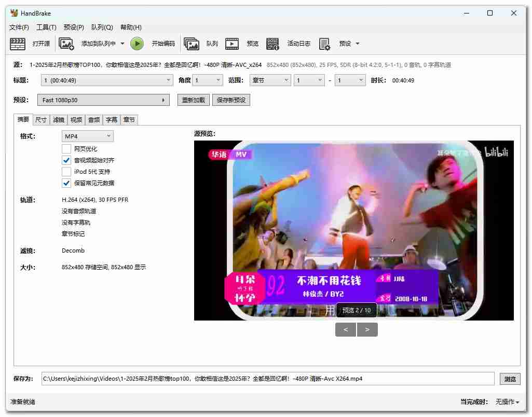Show next preview image with > button
The image size is (532, 417).
click(367, 329)
